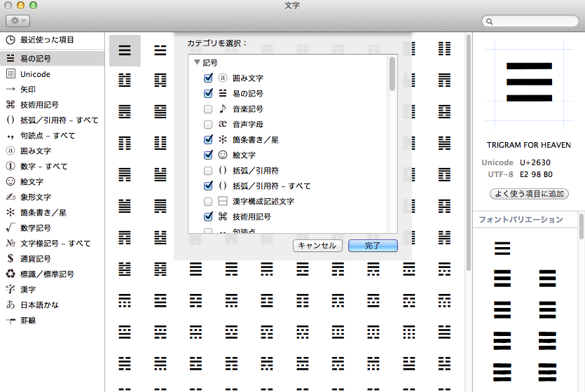585x392 pixels.
Task: Select 易の記号 in sidebar
Action: tap(53, 59)
